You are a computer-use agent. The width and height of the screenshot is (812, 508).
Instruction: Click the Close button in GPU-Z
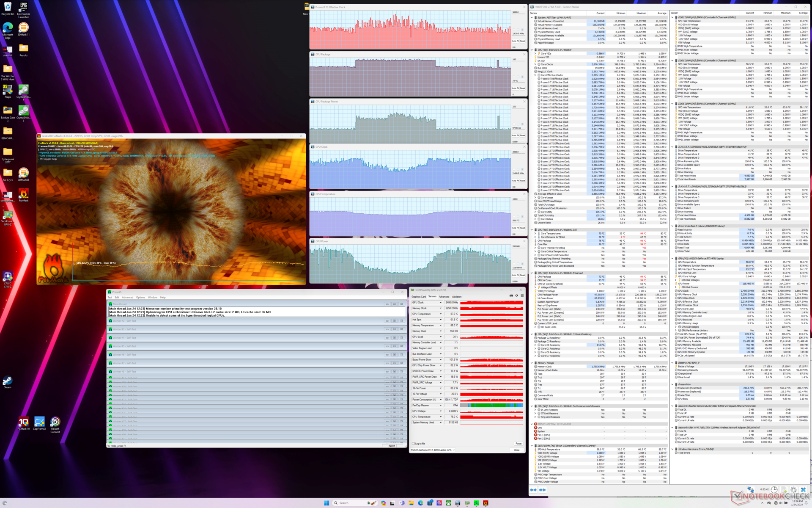(x=516, y=450)
